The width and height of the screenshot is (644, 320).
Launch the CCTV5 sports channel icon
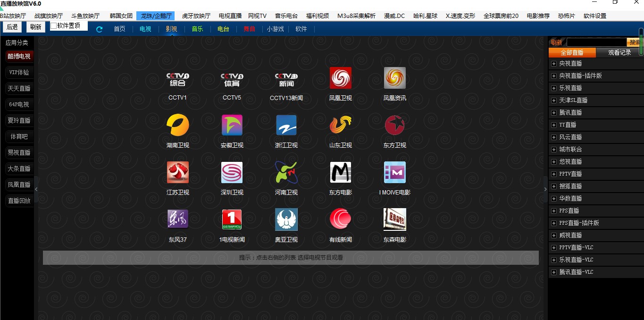point(232,78)
